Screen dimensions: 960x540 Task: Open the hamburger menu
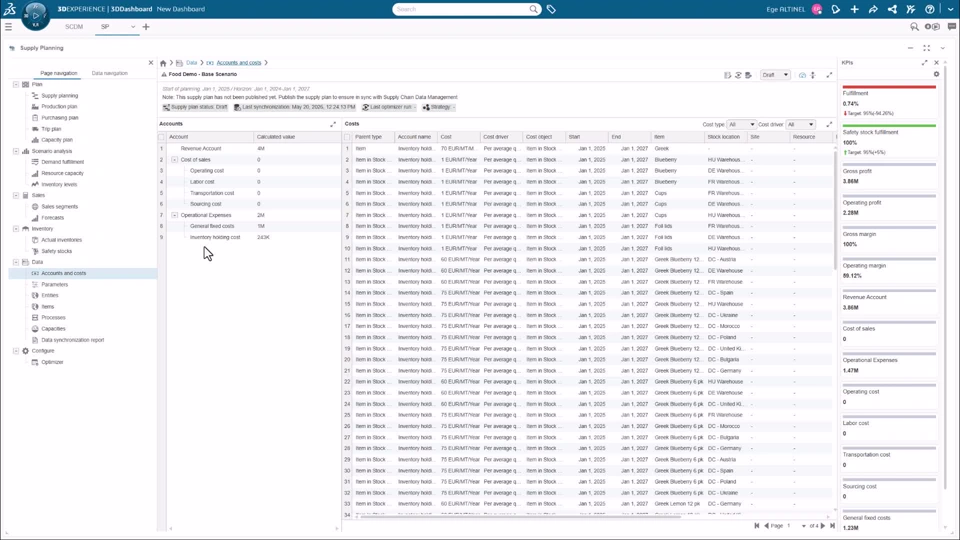pyautogui.click(x=9, y=27)
